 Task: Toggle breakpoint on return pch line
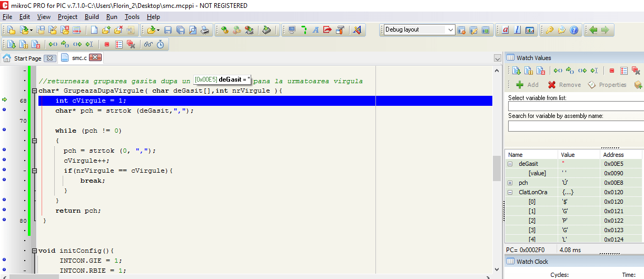point(4,210)
